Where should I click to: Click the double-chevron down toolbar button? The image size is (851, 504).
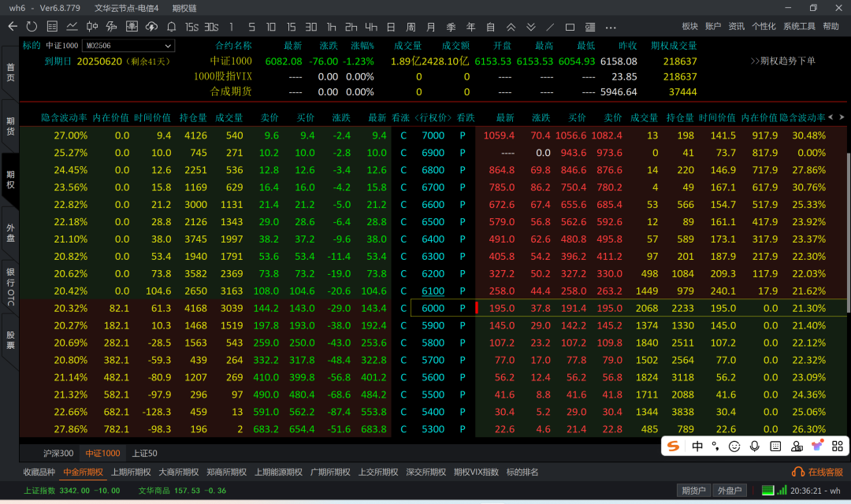pyautogui.click(x=530, y=27)
